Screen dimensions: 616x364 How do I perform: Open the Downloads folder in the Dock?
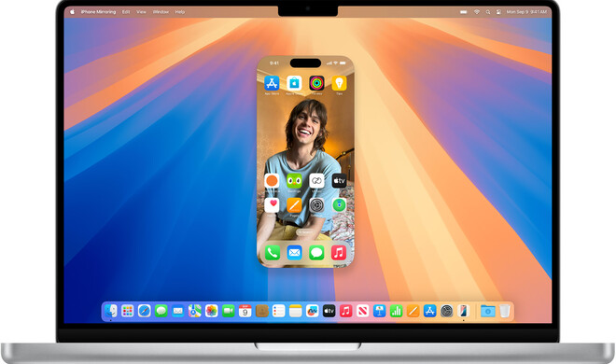[x=487, y=311]
